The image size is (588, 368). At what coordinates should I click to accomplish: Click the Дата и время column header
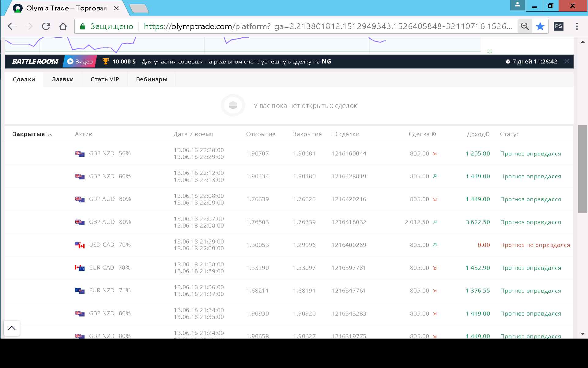pos(193,134)
